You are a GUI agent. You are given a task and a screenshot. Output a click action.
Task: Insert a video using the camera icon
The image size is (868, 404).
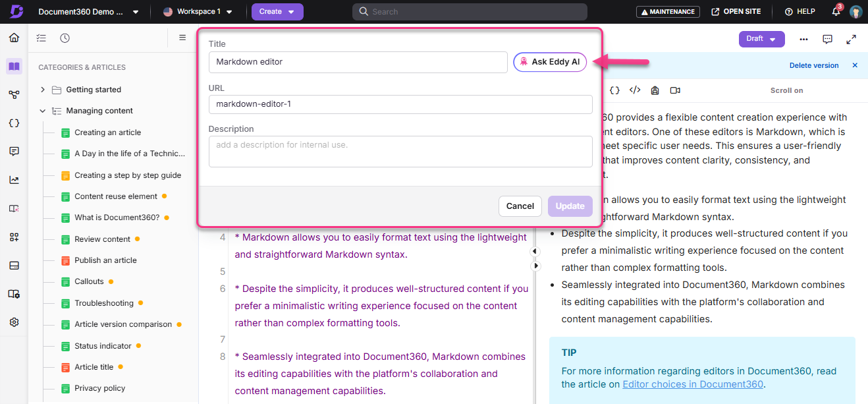675,90
